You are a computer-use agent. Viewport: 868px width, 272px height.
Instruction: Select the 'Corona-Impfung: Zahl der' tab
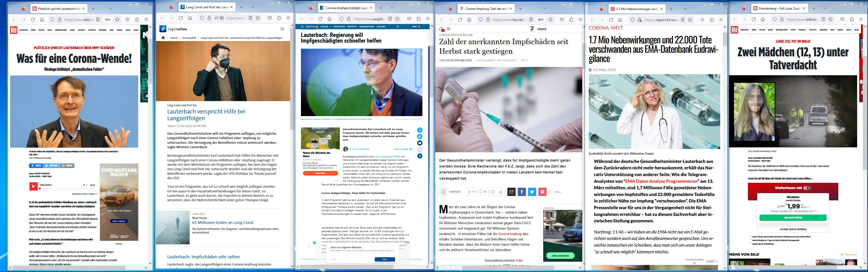(x=486, y=9)
